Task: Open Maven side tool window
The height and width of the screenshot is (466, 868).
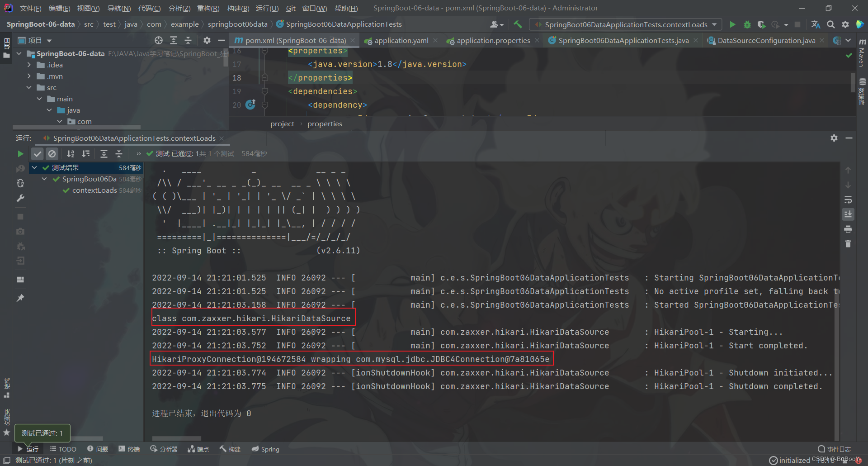Action: (x=862, y=52)
